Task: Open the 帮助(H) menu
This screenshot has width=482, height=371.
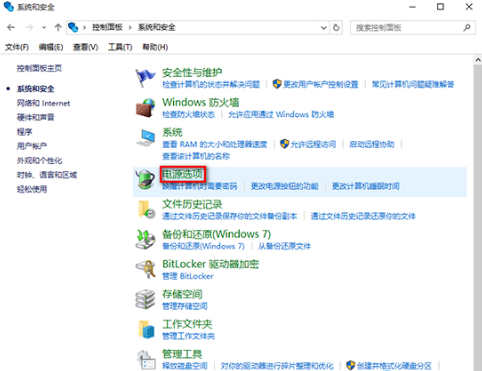Action: 155,47
